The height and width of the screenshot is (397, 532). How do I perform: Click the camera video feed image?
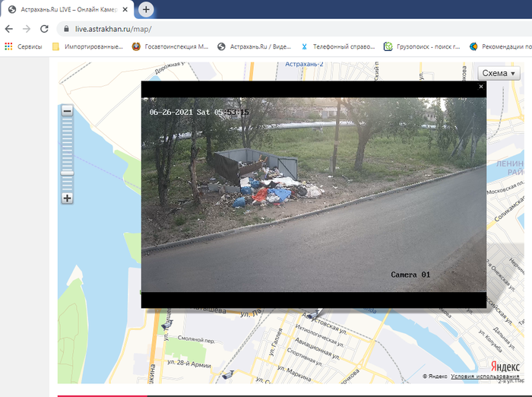point(313,194)
